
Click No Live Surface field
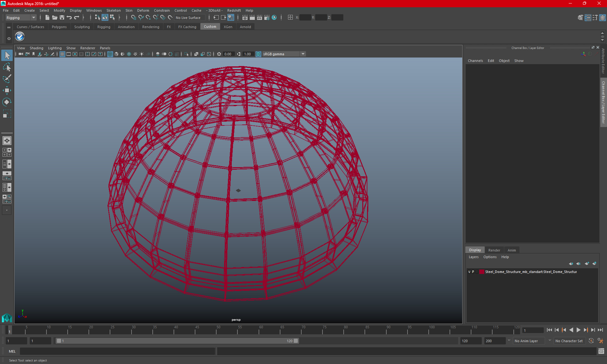click(x=190, y=18)
